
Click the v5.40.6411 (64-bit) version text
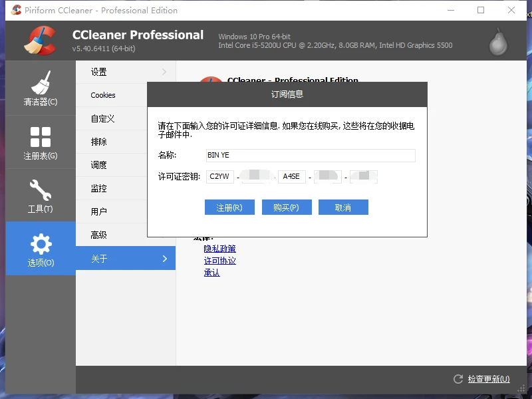click(104, 49)
